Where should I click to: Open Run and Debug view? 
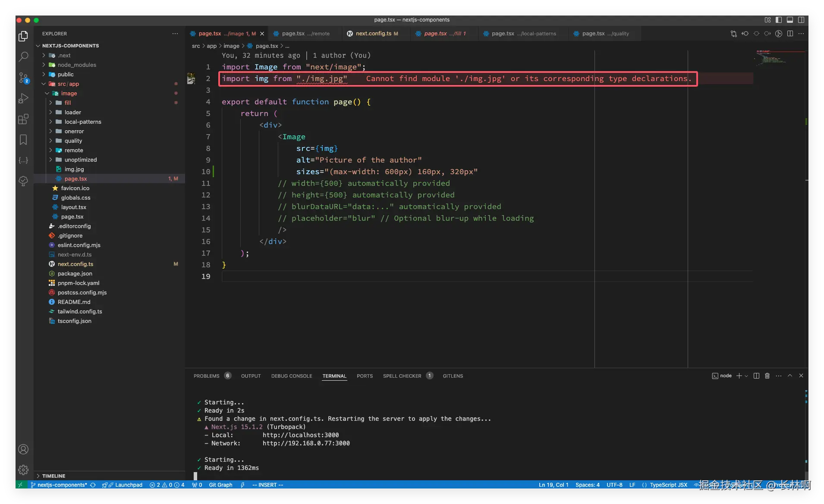click(23, 98)
